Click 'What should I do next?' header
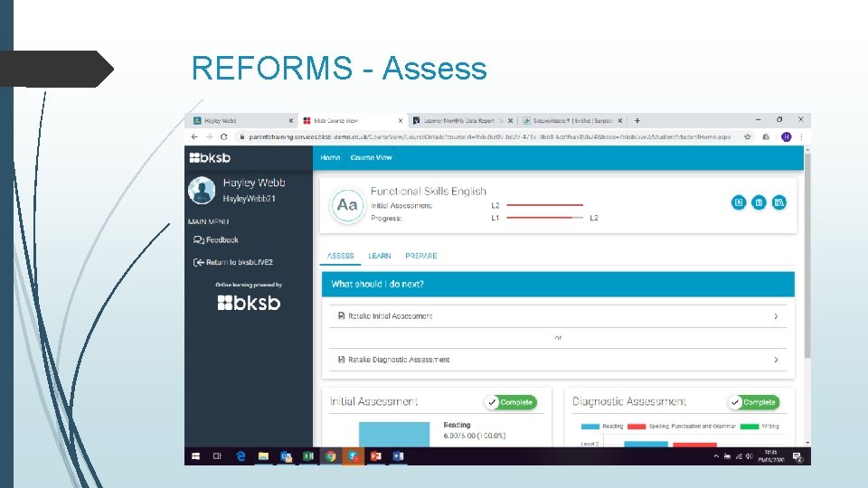Screen dimensions: 868x488 pos(558,285)
